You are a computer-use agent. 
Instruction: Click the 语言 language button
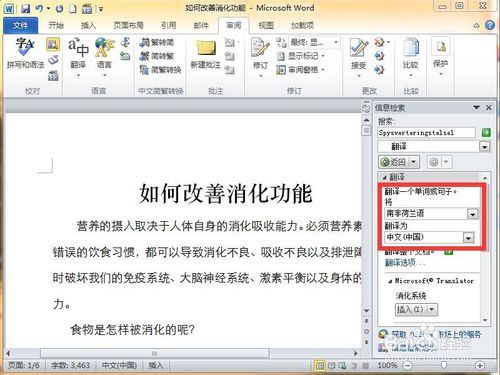coord(104,57)
